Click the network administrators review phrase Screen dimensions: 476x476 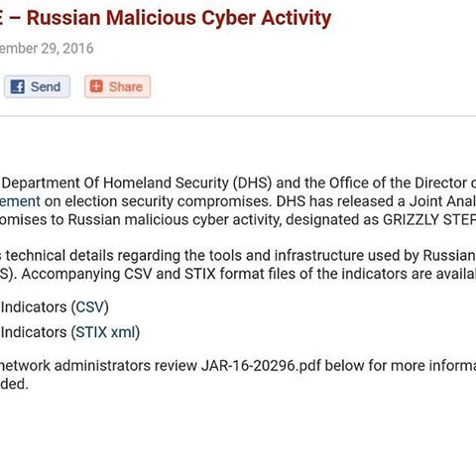pos(98,366)
